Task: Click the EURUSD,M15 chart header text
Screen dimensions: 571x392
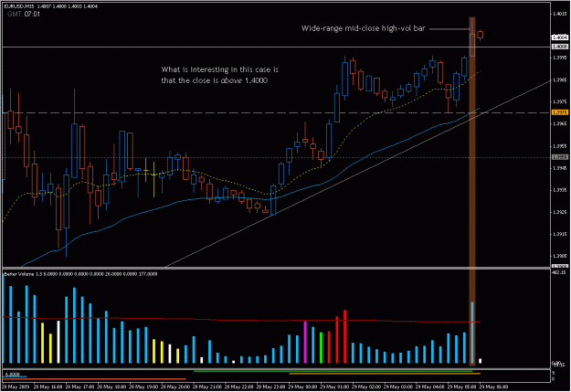Action: click(x=51, y=6)
